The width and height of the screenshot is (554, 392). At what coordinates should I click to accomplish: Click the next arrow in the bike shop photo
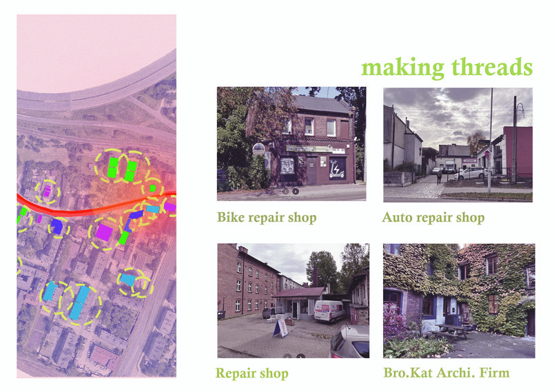tap(296, 192)
